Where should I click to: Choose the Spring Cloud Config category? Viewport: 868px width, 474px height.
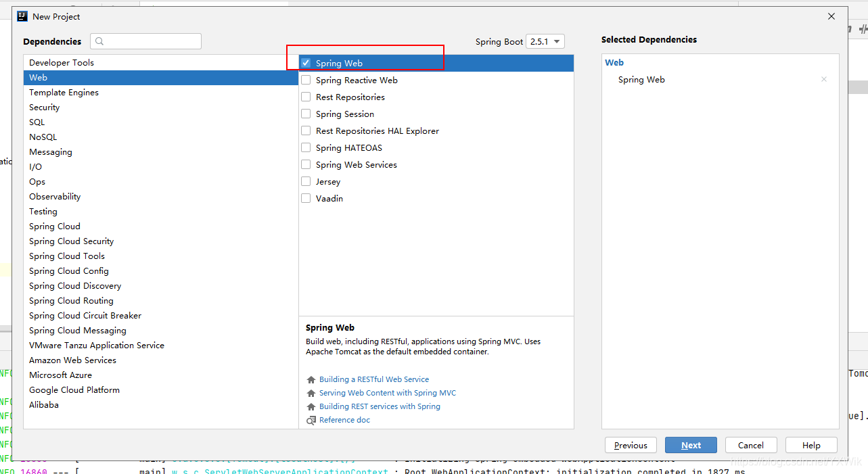point(161,271)
